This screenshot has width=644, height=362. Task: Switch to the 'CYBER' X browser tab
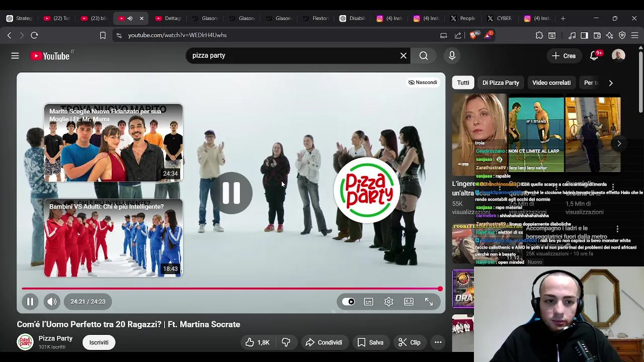click(x=500, y=18)
